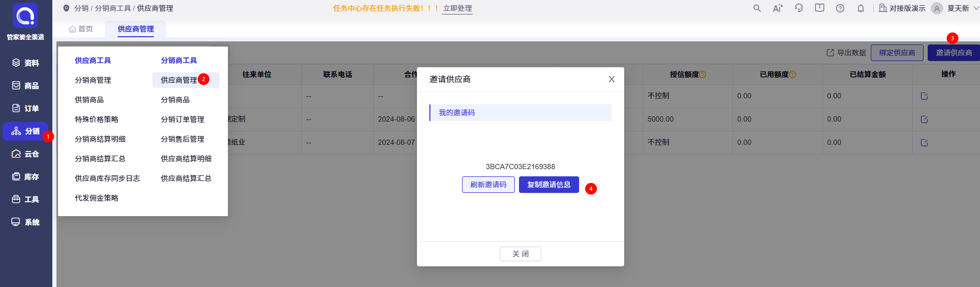Open the 系统 sidebar menu
This screenshot has height=287, width=980.
(x=26, y=222)
